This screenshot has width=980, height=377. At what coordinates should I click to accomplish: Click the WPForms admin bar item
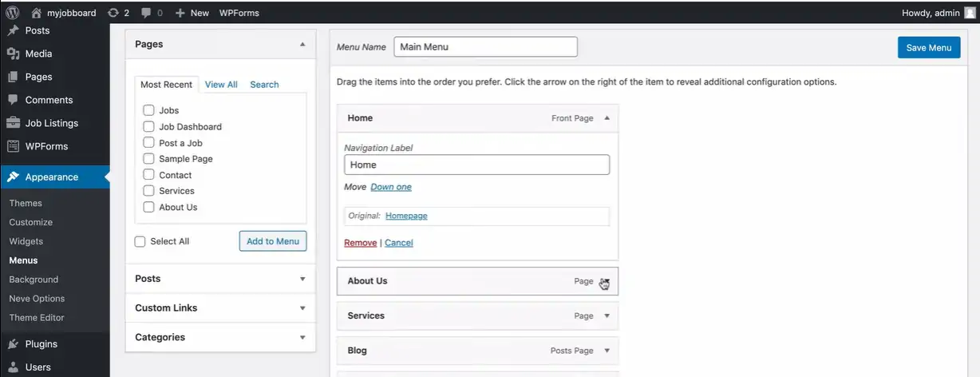[x=239, y=13]
